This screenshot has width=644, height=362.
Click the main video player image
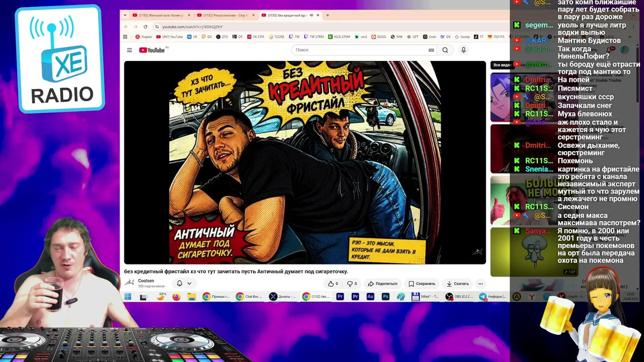305,162
